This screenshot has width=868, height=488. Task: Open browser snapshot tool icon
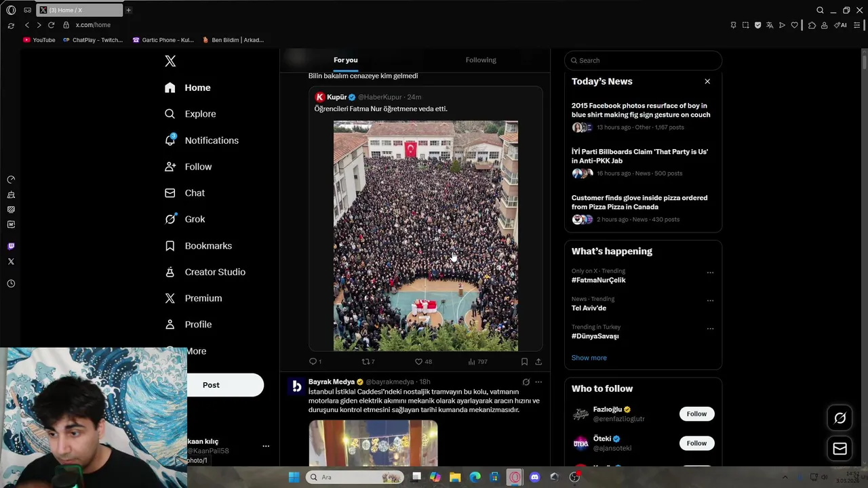(745, 25)
